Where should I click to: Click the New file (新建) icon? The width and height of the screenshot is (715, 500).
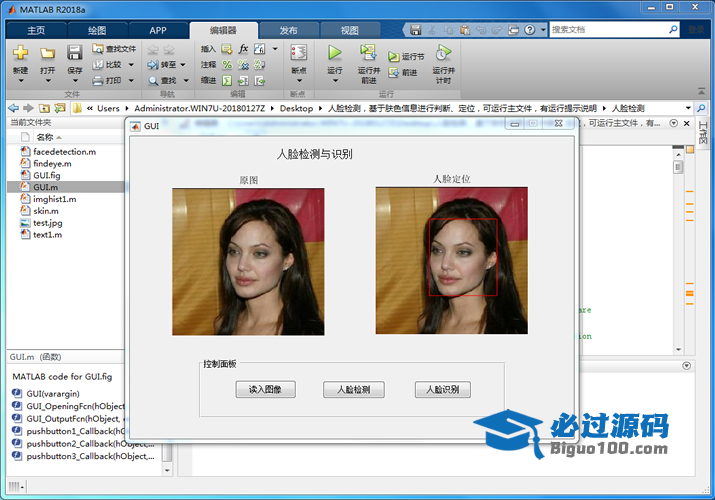(20, 52)
